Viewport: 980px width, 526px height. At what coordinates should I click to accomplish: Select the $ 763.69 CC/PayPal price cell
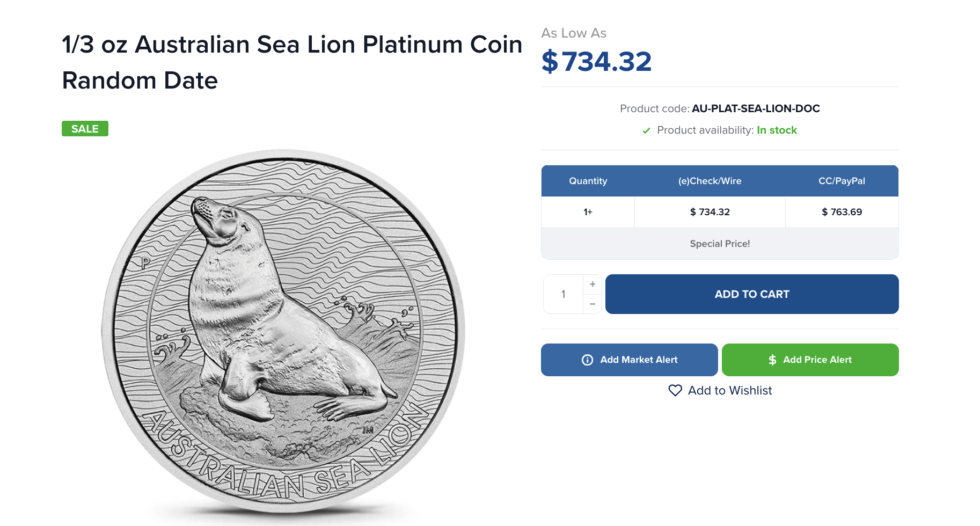(x=842, y=212)
